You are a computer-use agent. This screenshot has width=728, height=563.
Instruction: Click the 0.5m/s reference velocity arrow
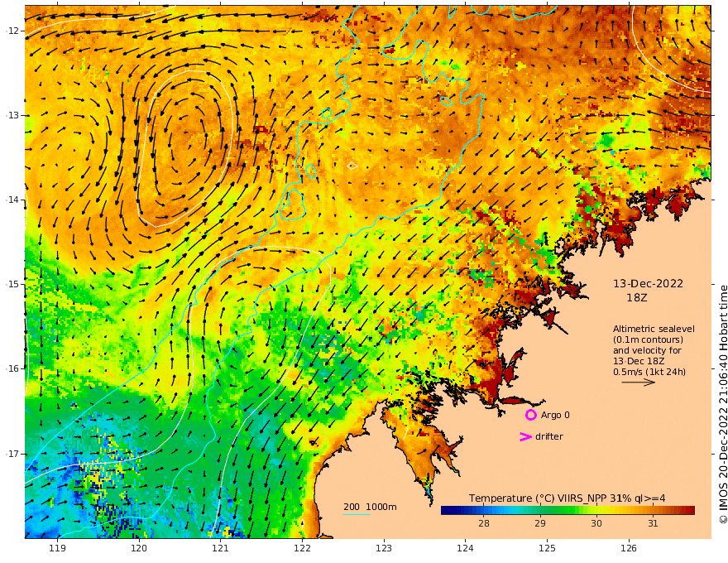click(639, 383)
